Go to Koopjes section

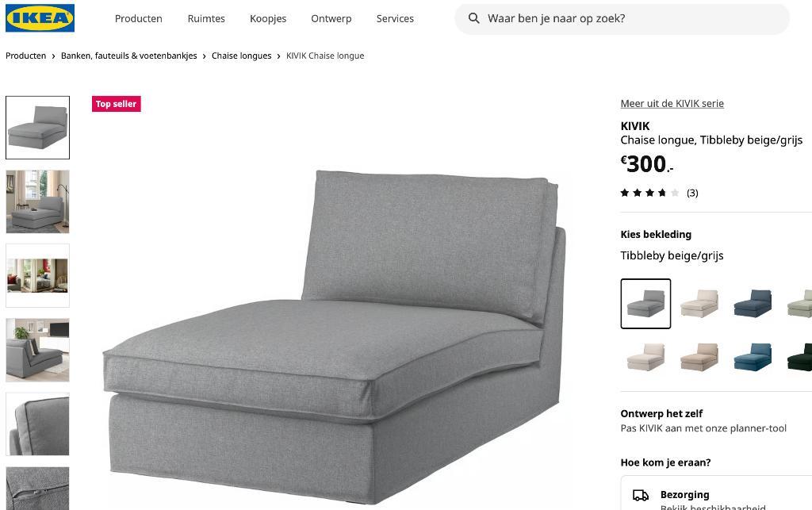point(268,19)
